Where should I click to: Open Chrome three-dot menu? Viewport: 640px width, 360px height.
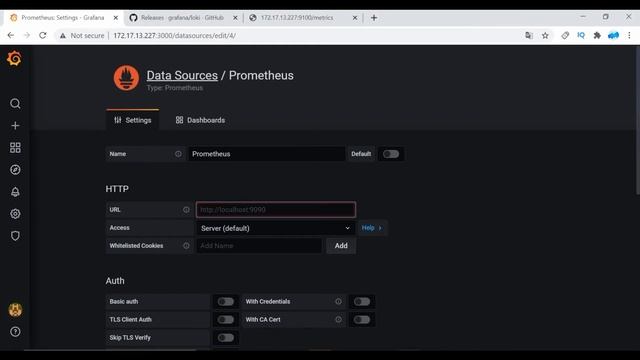pyautogui.click(x=629, y=36)
